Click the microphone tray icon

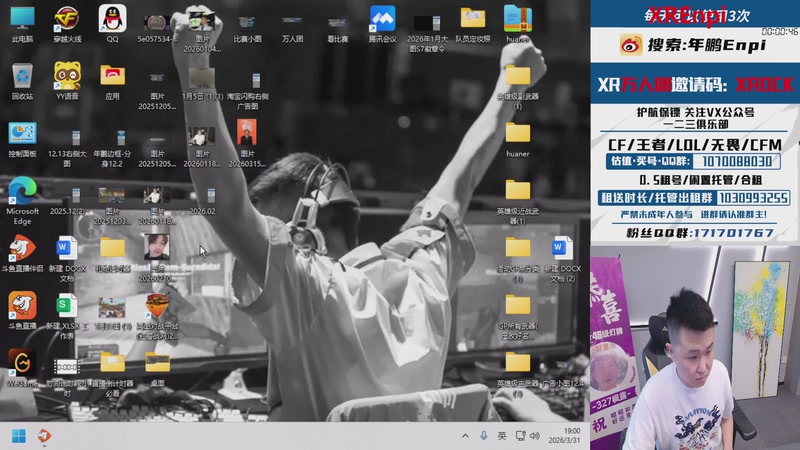pos(484,436)
